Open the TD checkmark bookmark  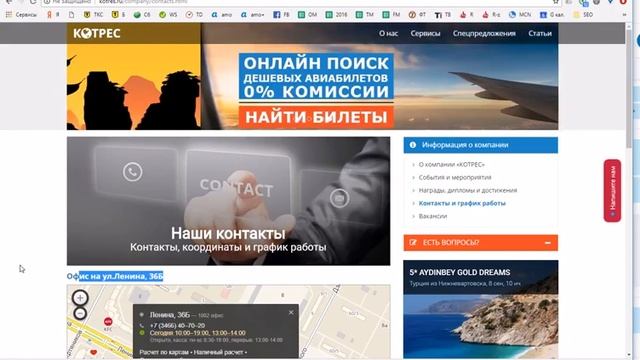(x=194, y=15)
